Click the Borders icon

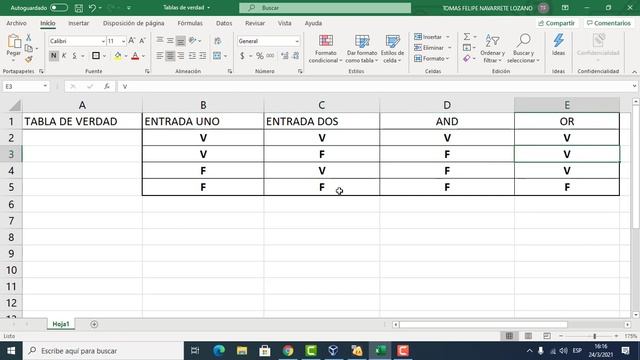tap(96, 56)
